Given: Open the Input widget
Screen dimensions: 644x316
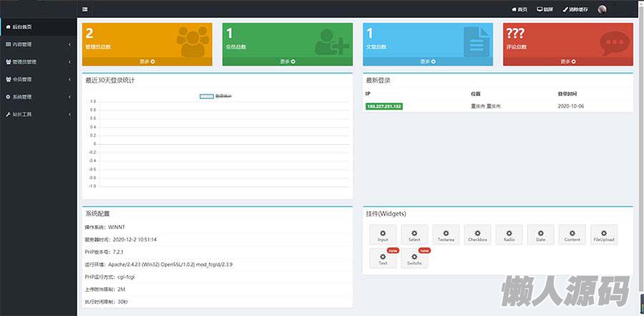Looking at the screenshot, I should (x=383, y=235).
